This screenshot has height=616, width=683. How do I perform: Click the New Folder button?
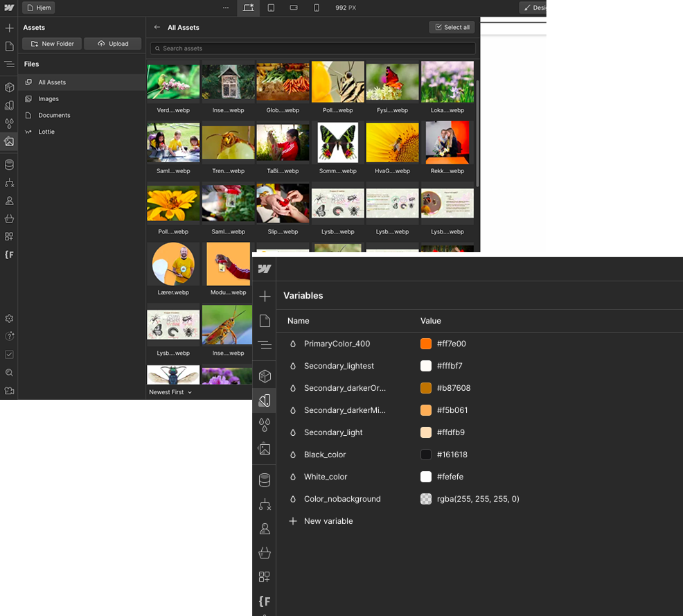click(x=52, y=44)
